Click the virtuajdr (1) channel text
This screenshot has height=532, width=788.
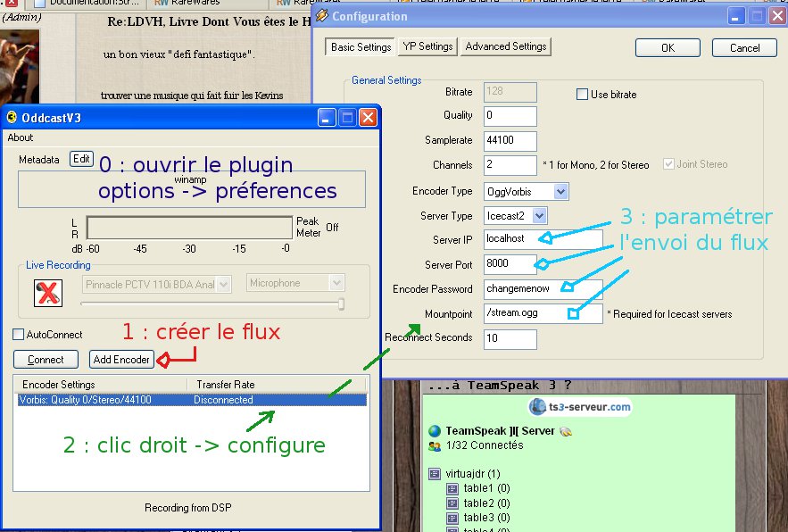(x=472, y=474)
